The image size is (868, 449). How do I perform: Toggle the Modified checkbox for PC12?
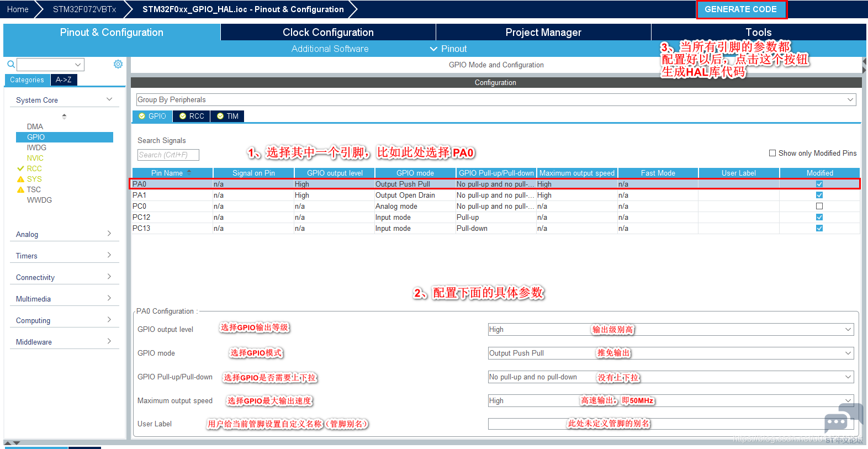click(x=819, y=217)
